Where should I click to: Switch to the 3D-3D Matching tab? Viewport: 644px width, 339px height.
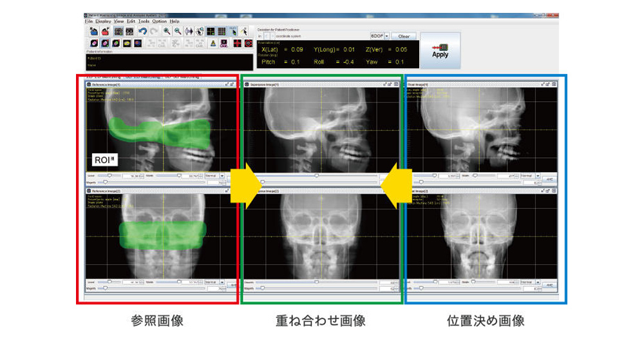[181, 77]
